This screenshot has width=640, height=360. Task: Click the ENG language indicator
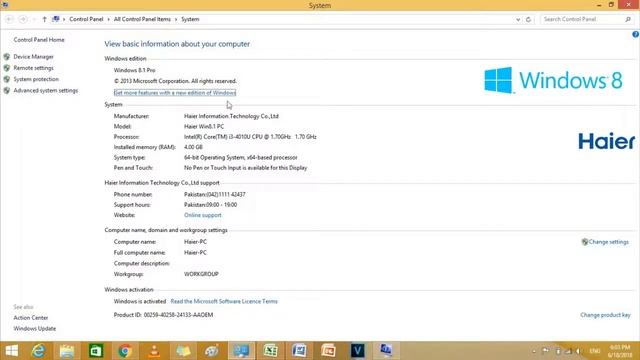coord(595,351)
